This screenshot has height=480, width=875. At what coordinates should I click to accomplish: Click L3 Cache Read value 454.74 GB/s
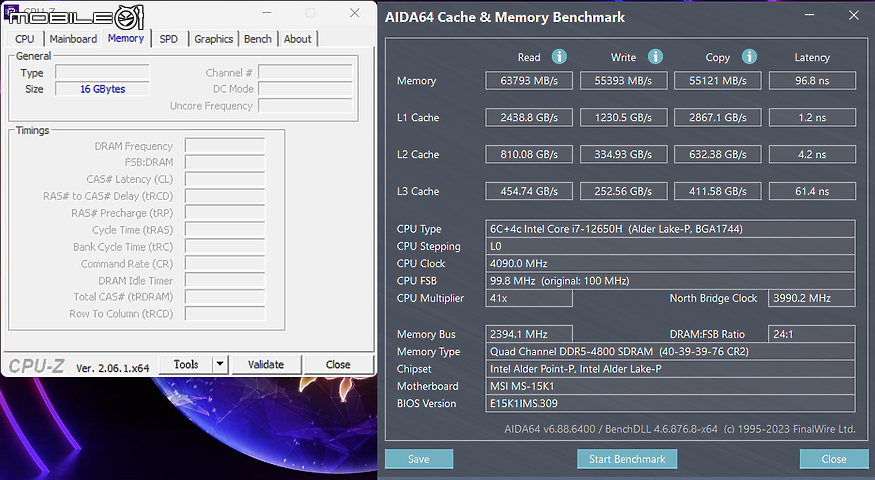point(529,191)
